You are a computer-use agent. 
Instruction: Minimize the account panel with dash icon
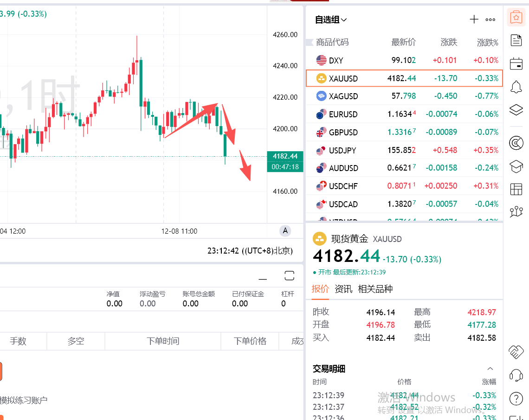point(263,279)
